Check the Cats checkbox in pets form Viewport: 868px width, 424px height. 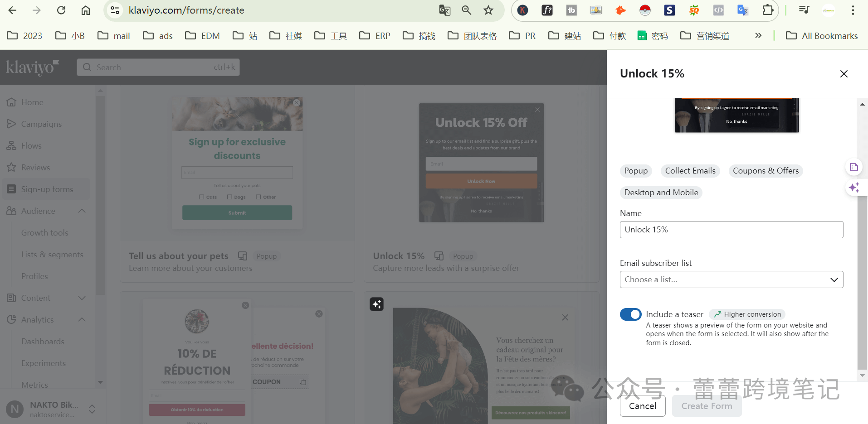tap(202, 197)
